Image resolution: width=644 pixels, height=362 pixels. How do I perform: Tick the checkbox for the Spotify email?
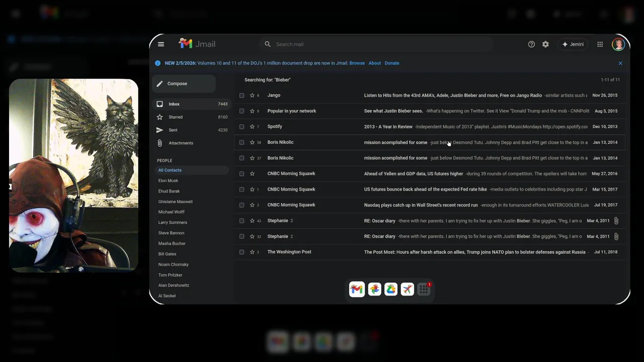click(242, 127)
